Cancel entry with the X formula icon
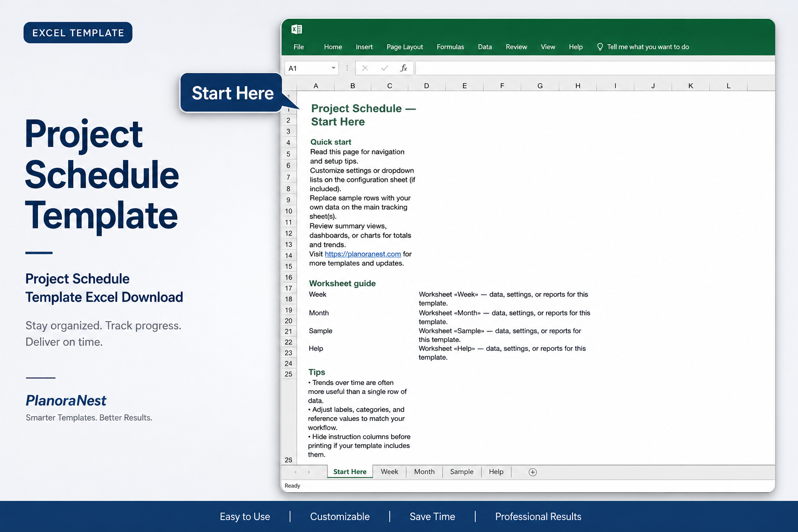 [365, 68]
